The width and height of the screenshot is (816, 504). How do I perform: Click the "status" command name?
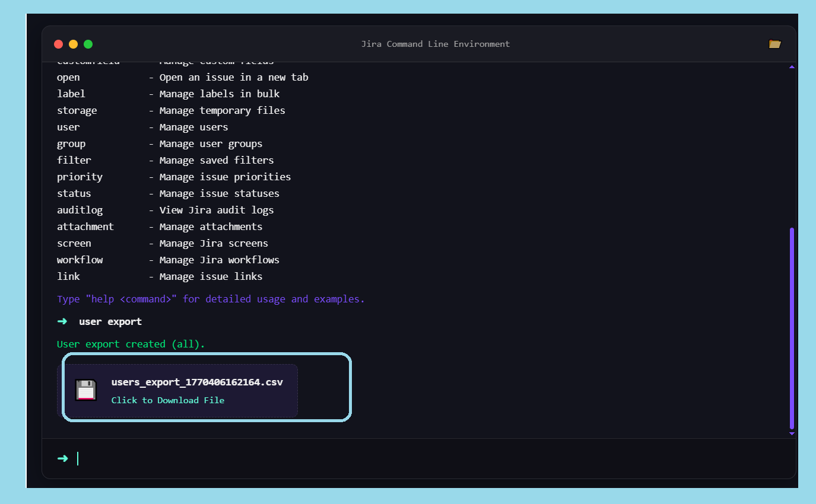point(74,193)
